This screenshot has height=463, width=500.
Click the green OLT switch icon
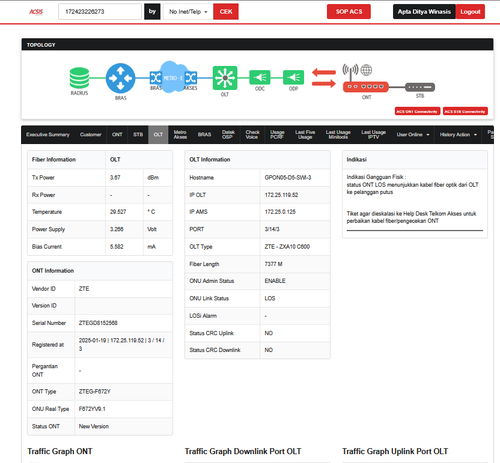click(225, 78)
